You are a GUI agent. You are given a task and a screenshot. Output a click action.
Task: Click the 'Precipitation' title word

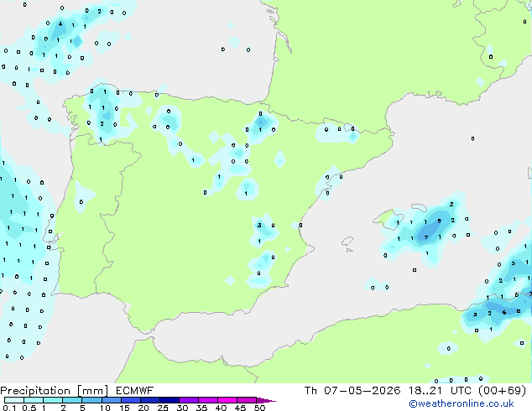(x=35, y=391)
